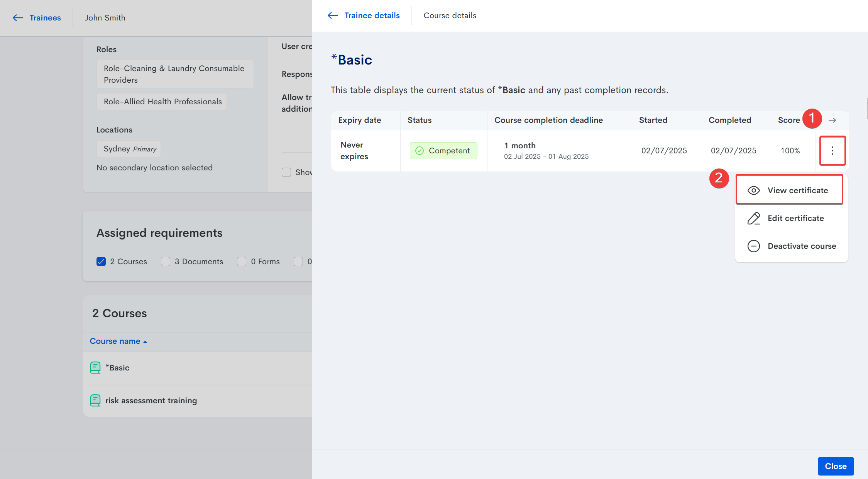The image size is (868, 479).
Task: Enable the 0 Forms checkbox
Action: pos(242,262)
